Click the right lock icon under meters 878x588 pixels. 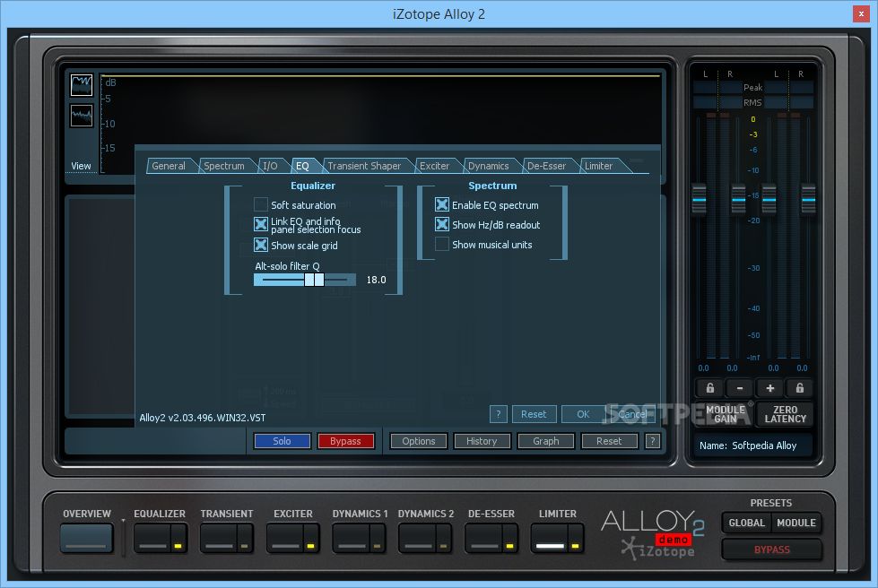click(x=800, y=388)
